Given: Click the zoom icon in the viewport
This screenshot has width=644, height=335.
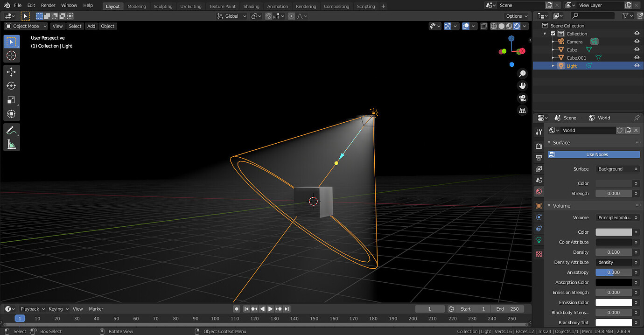Looking at the screenshot, I should (522, 73).
